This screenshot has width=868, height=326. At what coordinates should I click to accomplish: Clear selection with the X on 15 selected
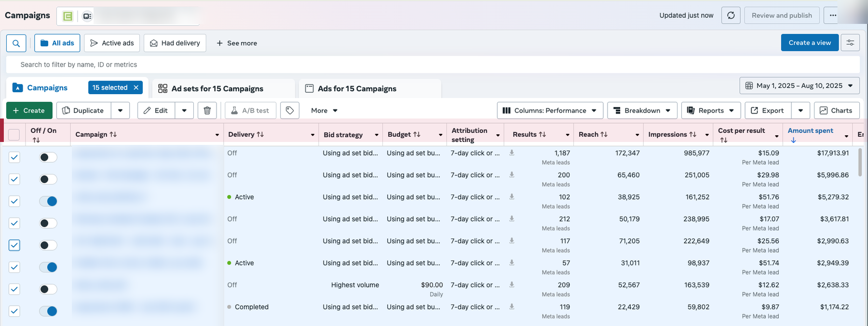pyautogui.click(x=136, y=87)
